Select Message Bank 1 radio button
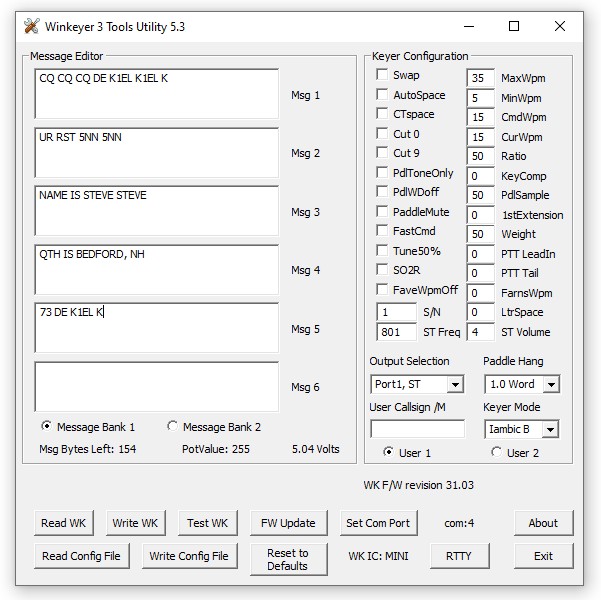 click(46, 426)
